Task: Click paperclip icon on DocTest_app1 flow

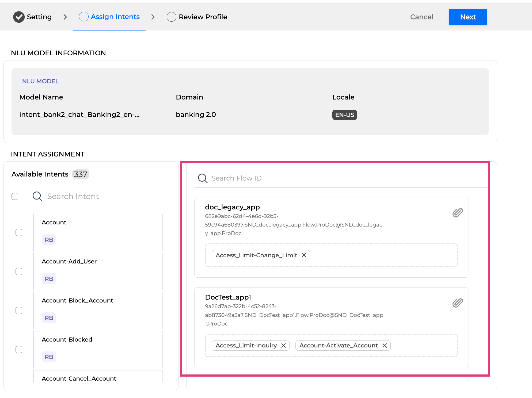Action: pyautogui.click(x=457, y=303)
